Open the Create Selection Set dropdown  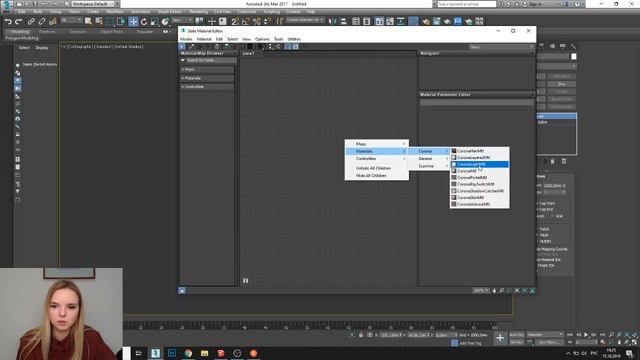pos(305,20)
